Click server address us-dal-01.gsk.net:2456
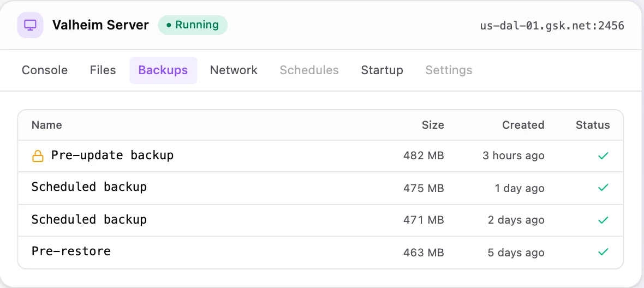644x288 pixels. (552, 26)
